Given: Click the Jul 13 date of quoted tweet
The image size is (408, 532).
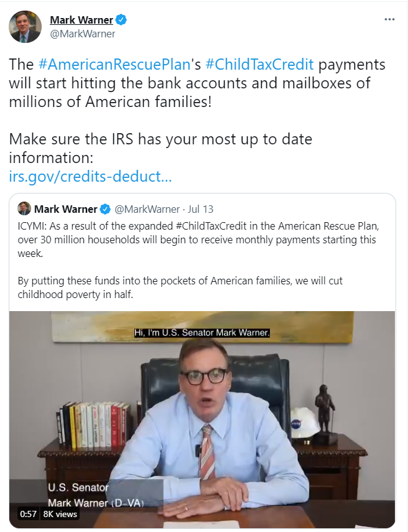Looking at the screenshot, I should pyautogui.click(x=200, y=209).
